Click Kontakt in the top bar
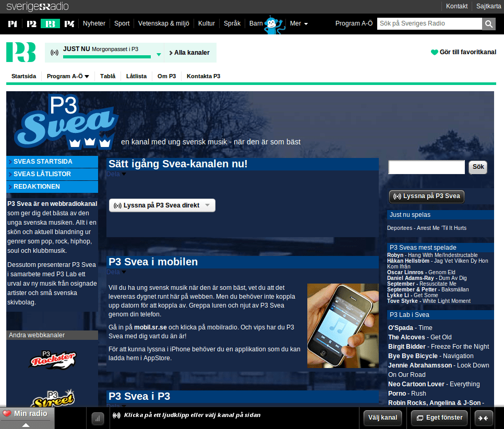504x429 pixels. (x=457, y=6)
